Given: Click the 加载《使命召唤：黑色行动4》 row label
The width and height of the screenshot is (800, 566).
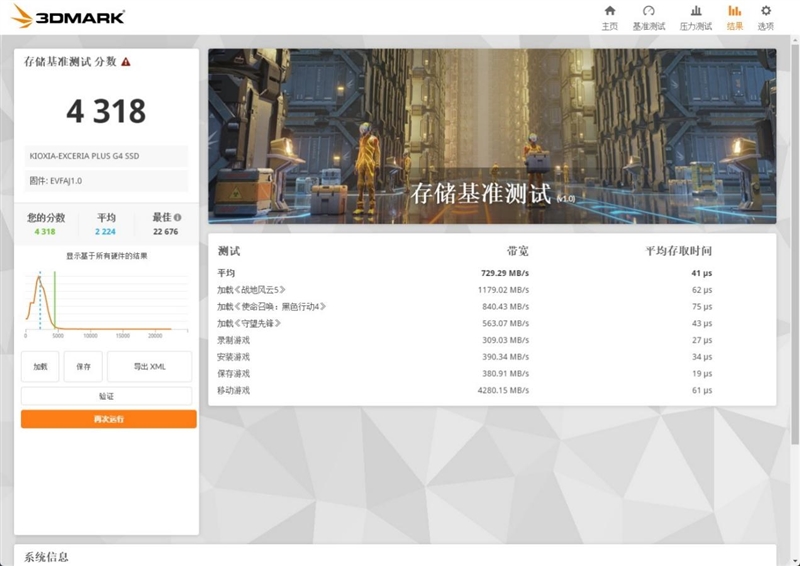Looking at the screenshot, I should click(271, 307).
